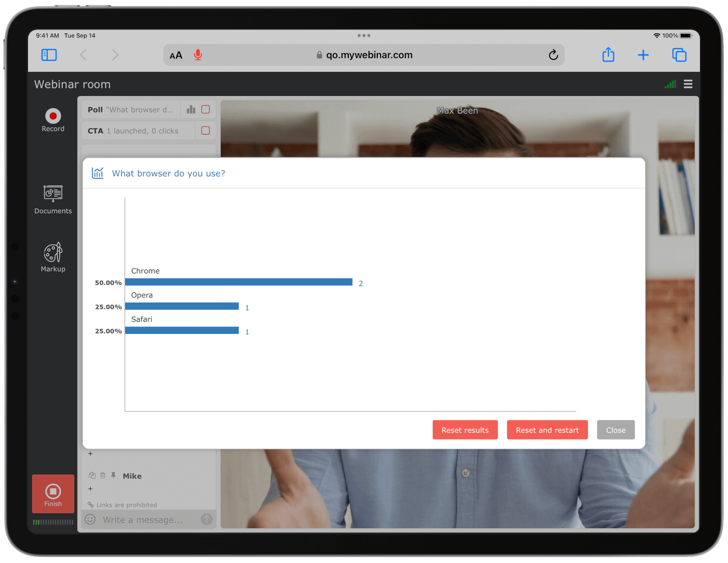Copy Mike's chat message using the copy icon
Image resolution: width=728 pixels, height=563 pixels.
pyautogui.click(x=92, y=475)
